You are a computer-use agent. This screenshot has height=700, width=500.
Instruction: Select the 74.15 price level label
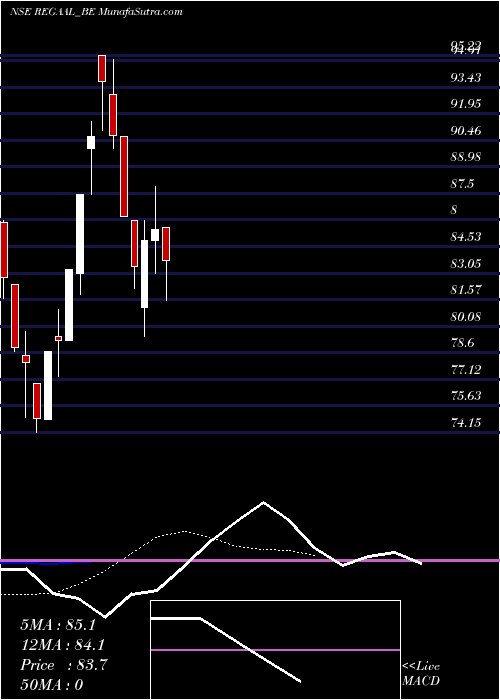(466, 422)
